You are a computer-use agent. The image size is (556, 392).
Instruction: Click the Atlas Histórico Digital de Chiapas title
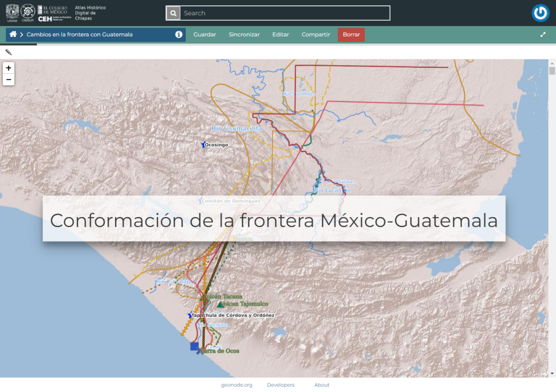(90, 13)
